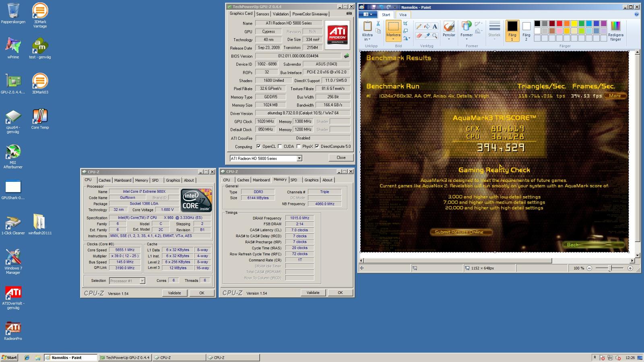This screenshot has width=644, height=362.
Task: Open the PowerColor Giveaway tab in GPU-Z
Action: coord(310,14)
